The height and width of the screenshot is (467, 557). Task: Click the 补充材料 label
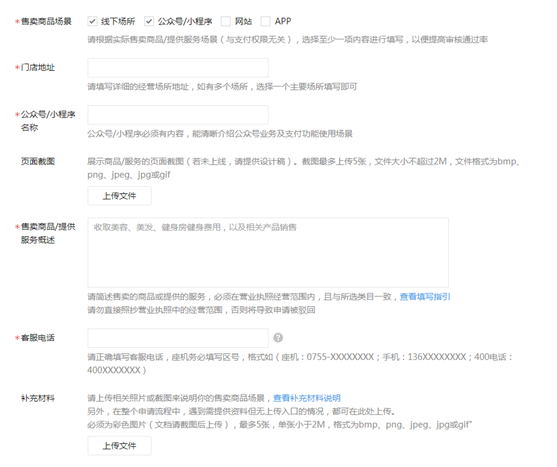click(38, 398)
